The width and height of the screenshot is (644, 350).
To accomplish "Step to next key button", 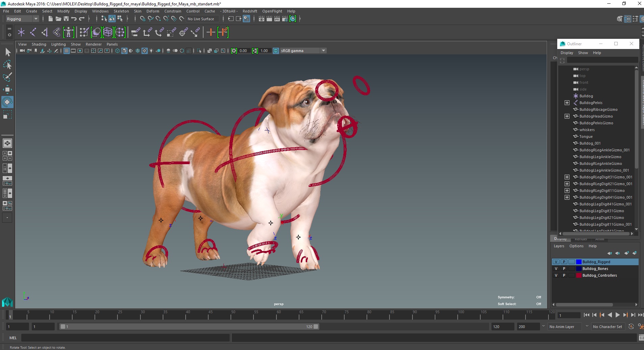I will click(x=625, y=315).
